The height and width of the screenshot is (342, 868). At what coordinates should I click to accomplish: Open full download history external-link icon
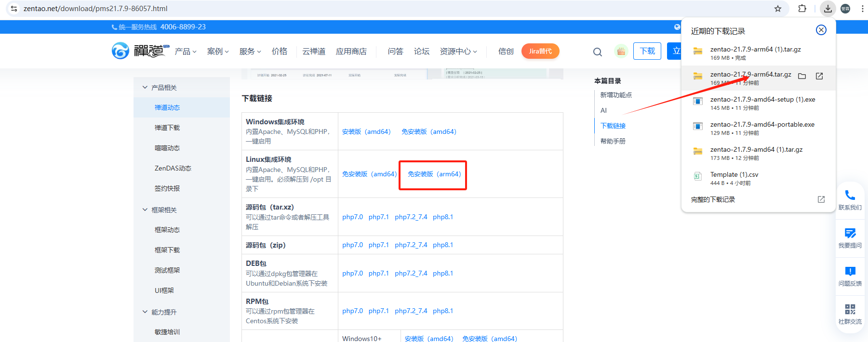[821, 199]
